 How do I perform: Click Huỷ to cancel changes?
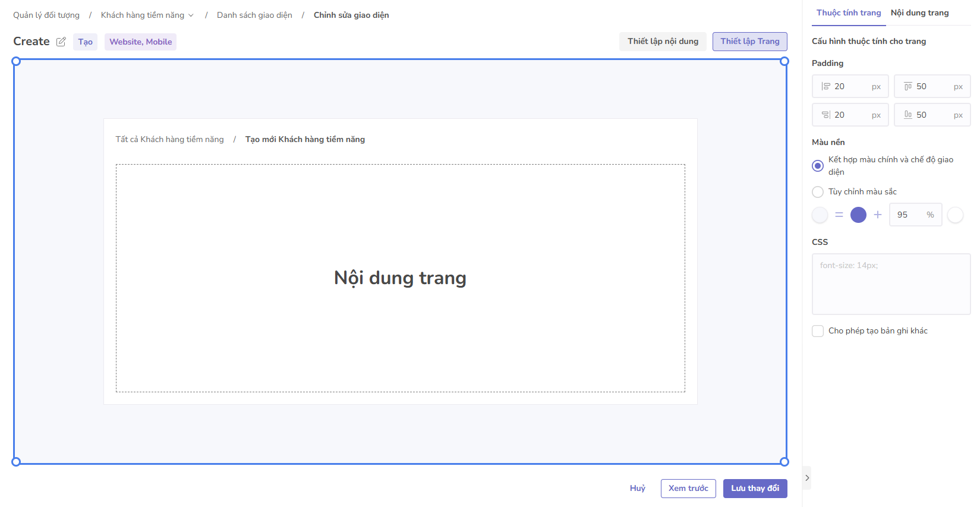(637, 488)
